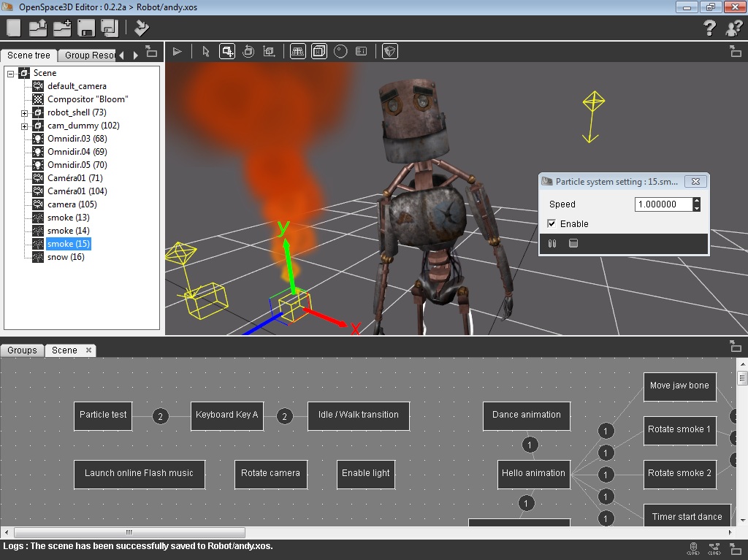Screen dimensions: 748x560
Task: Pause the particle system
Action: 552,244
